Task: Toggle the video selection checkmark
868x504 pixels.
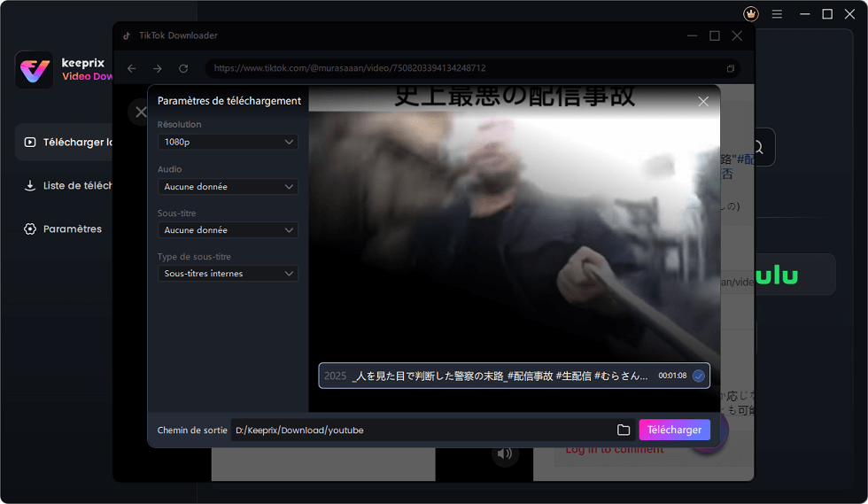Action: pyautogui.click(x=699, y=376)
